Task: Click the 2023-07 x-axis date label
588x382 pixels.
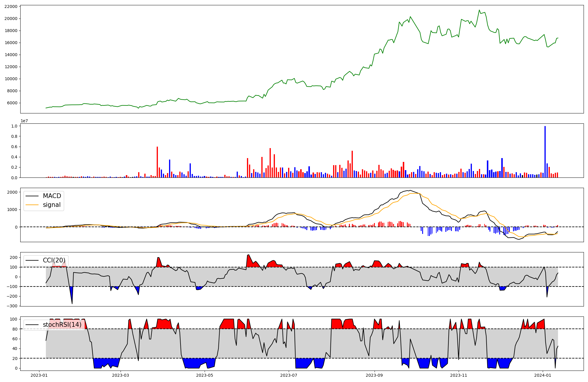Action: (289, 375)
